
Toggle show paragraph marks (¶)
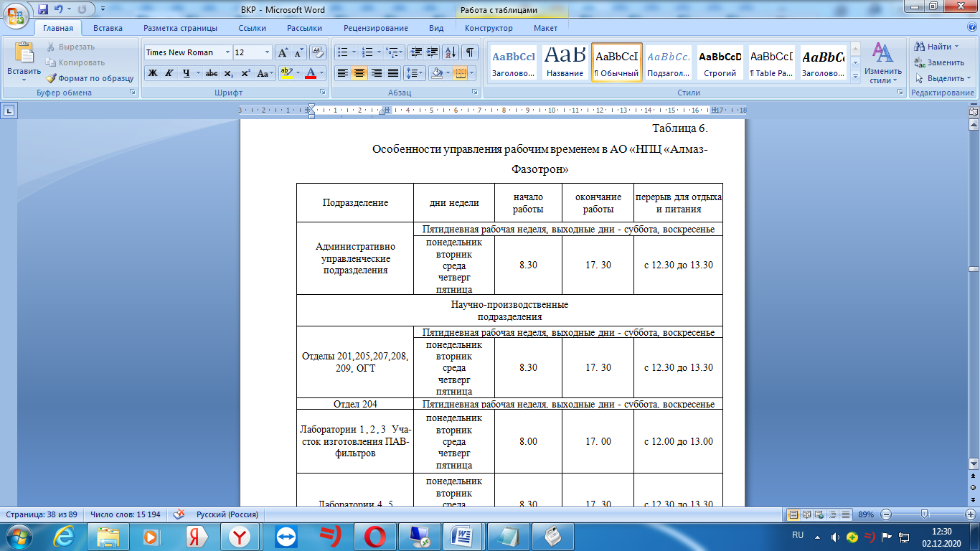470,52
